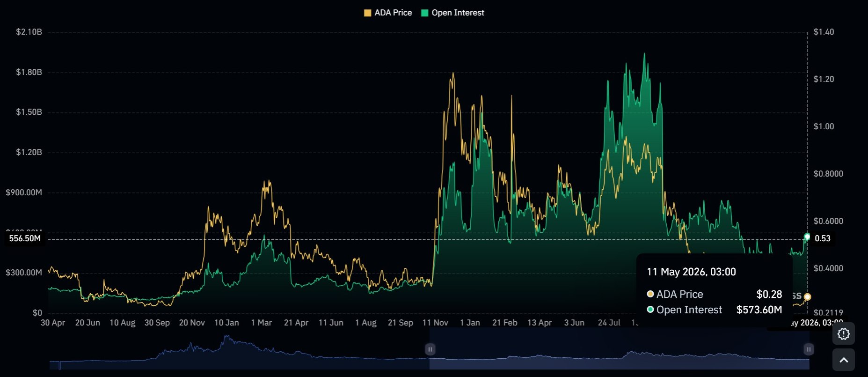Click the $1.20 right axis label
Screen dimensions: 868x377
click(x=824, y=79)
